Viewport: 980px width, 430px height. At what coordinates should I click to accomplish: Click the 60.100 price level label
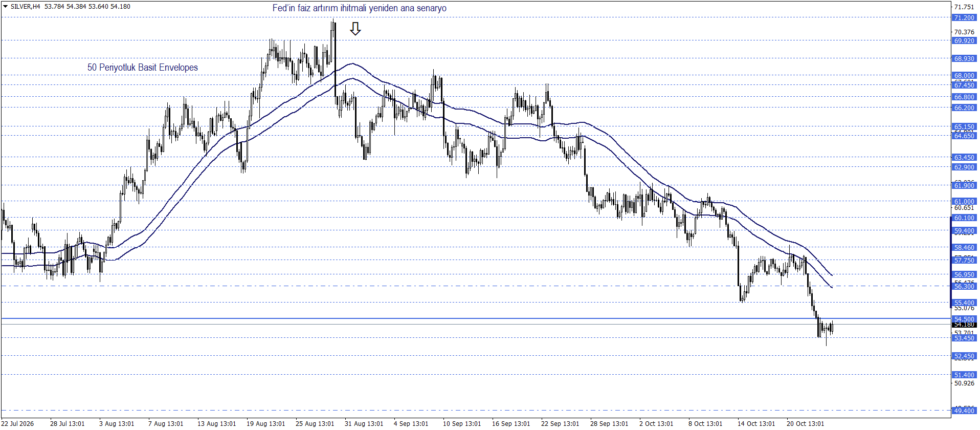click(964, 218)
